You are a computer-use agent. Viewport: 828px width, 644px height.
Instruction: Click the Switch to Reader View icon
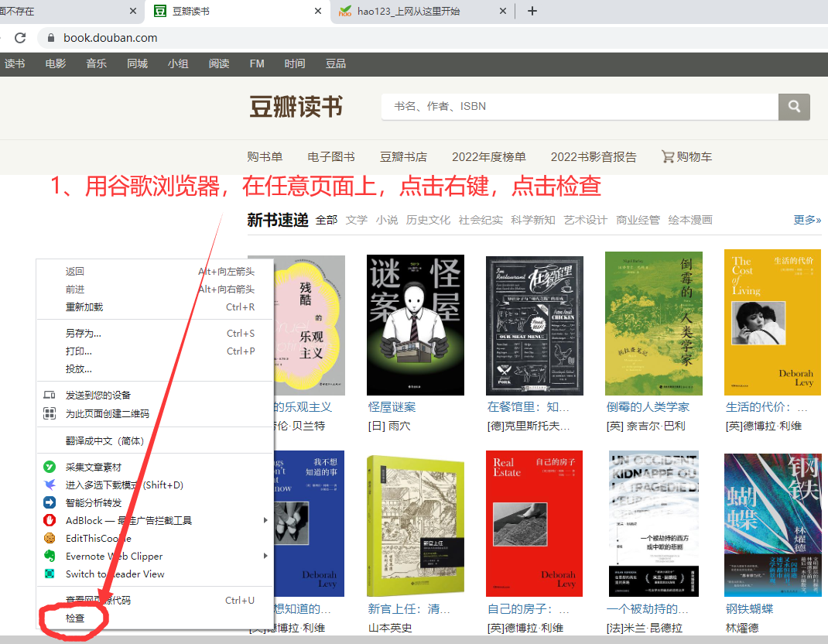point(49,574)
